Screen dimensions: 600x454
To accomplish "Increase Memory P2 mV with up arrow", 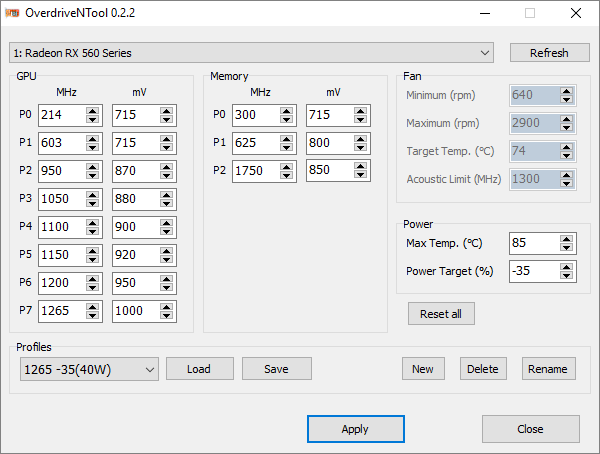I will (x=360, y=166).
